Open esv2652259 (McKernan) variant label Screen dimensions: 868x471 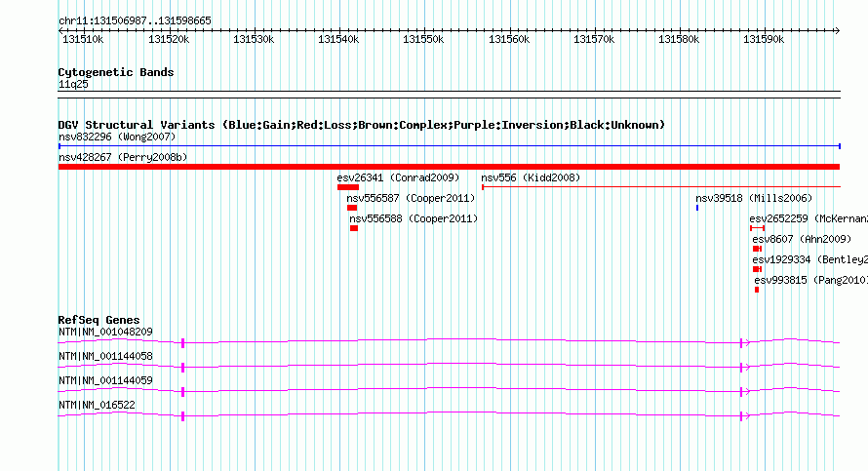(x=809, y=218)
